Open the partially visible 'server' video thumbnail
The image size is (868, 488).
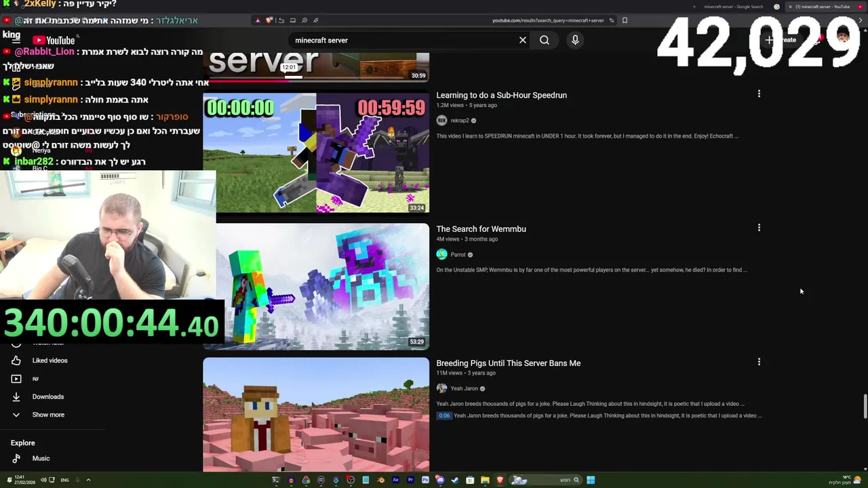tap(316, 66)
